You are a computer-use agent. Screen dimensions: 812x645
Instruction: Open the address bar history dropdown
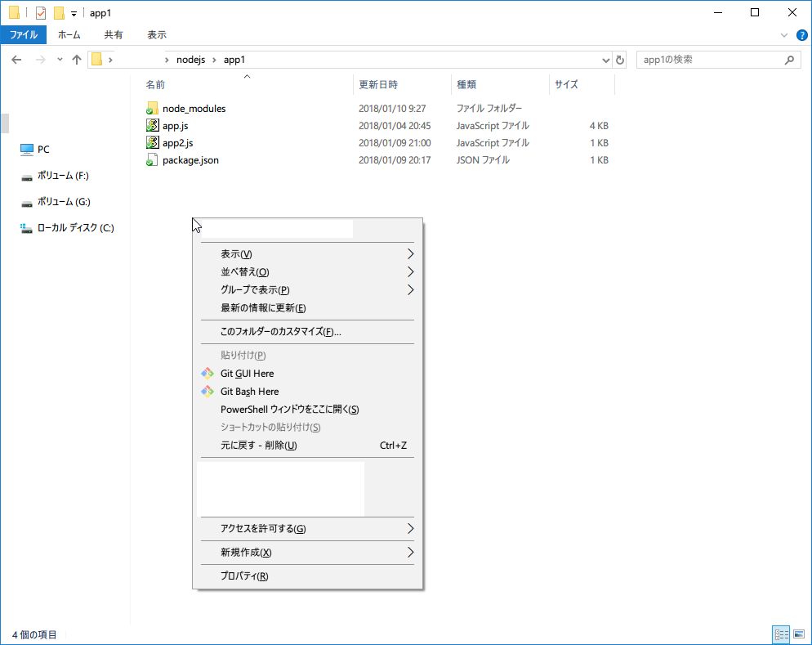[x=605, y=60]
